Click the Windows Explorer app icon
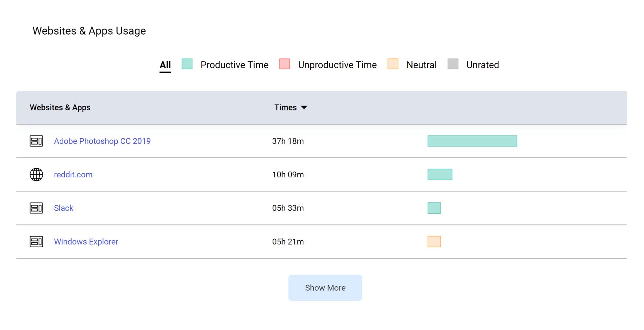This screenshot has width=644, height=330. 36,241
